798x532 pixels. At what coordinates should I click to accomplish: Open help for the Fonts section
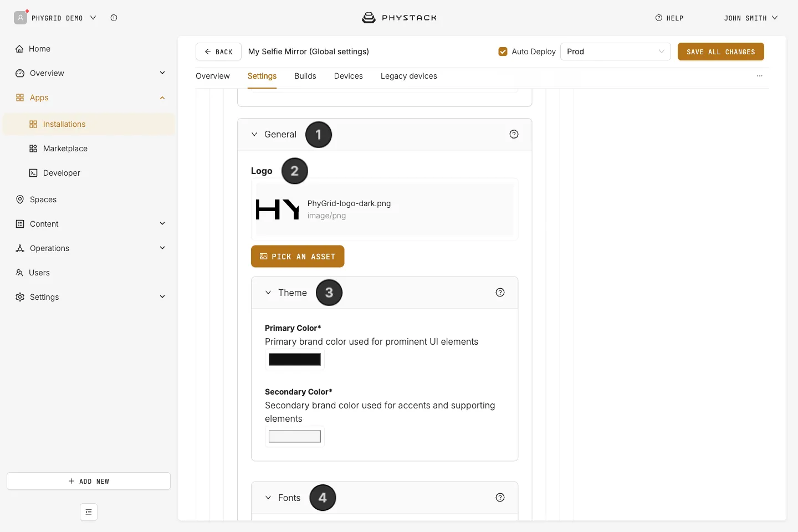[500, 498]
